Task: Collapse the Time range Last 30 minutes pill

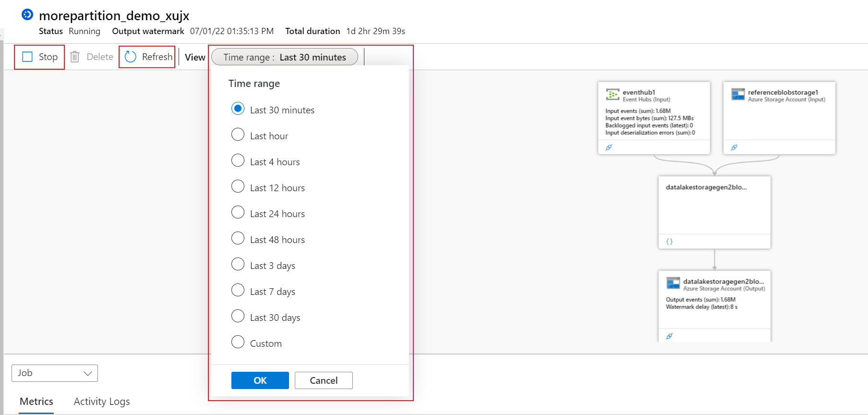Action: 285,57
